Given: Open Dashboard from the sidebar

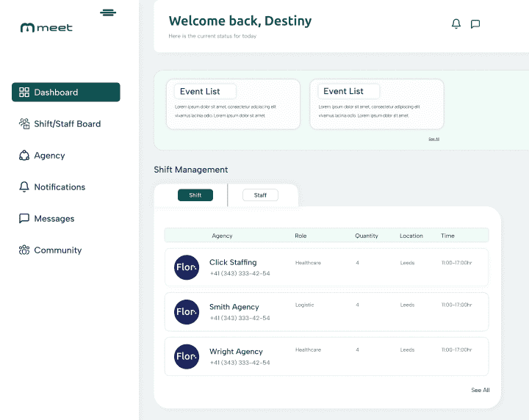Looking at the screenshot, I should 66,93.
